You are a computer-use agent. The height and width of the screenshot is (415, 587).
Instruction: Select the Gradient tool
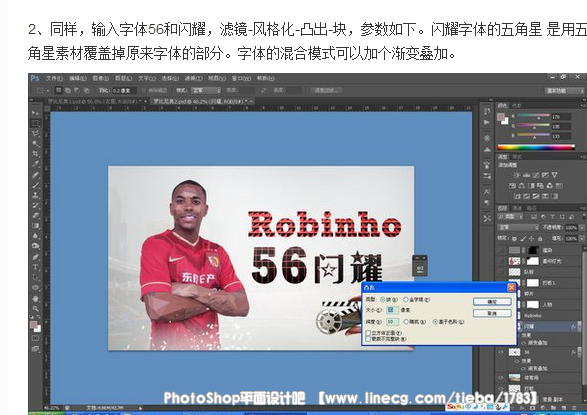click(36, 225)
